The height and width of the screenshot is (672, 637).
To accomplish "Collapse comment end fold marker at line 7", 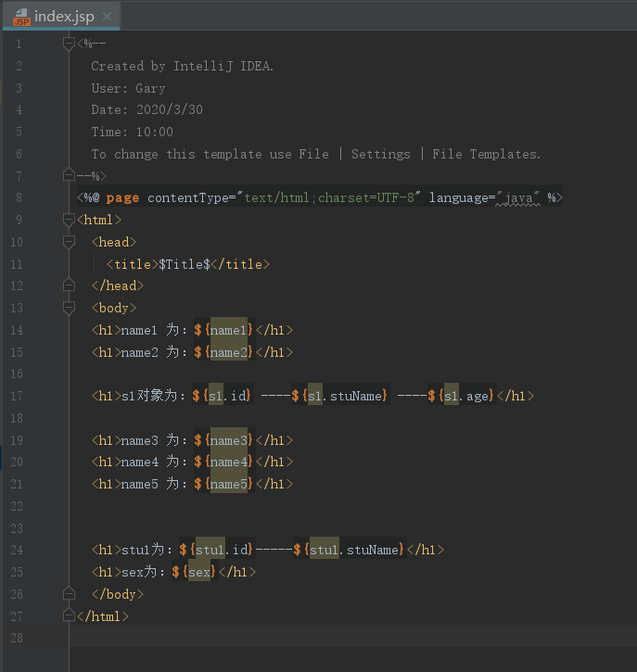I will [69, 175].
